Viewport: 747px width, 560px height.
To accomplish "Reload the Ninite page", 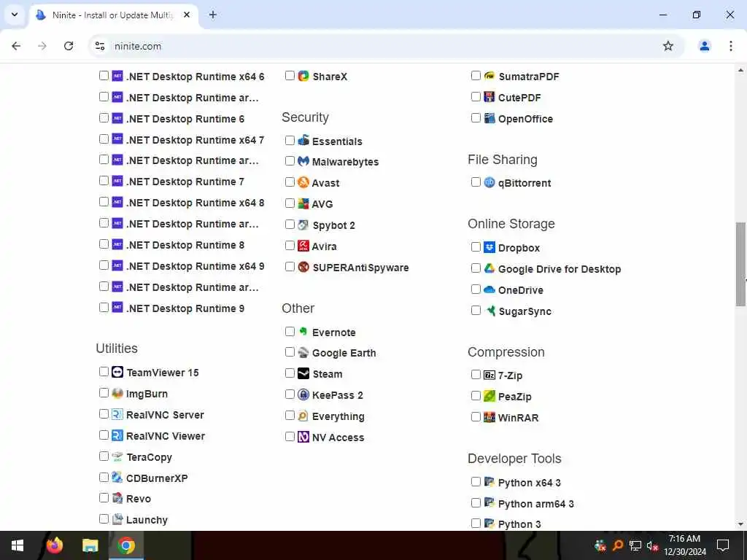I will pyautogui.click(x=69, y=46).
